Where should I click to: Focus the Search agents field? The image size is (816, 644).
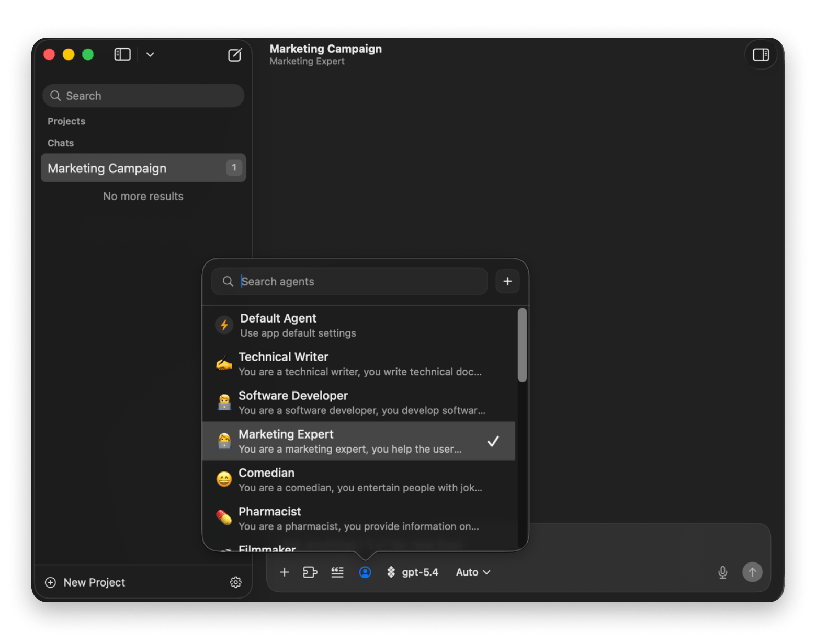(x=349, y=281)
